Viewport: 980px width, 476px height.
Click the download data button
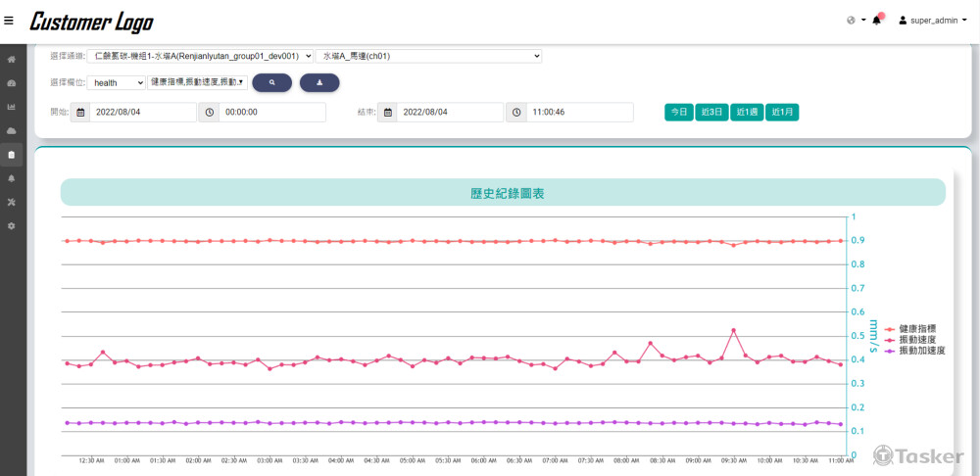pyautogui.click(x=319, y=82)
